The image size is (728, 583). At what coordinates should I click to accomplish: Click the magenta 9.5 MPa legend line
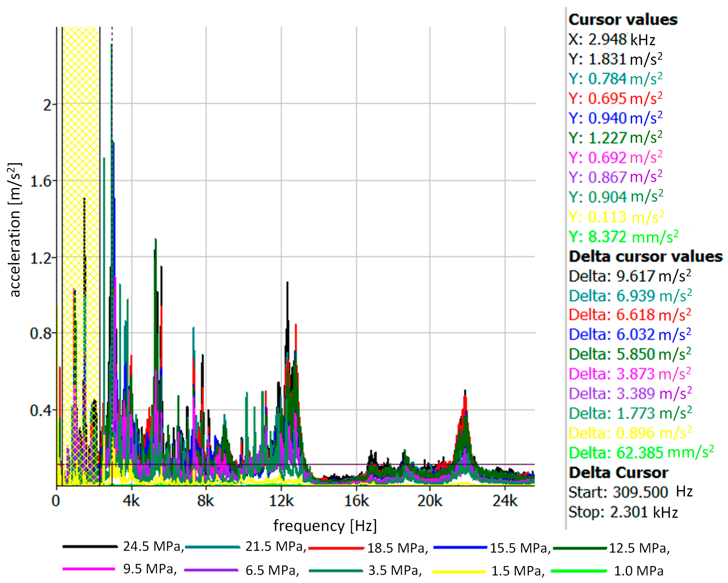pyautogui.click(x=89, y=569)
